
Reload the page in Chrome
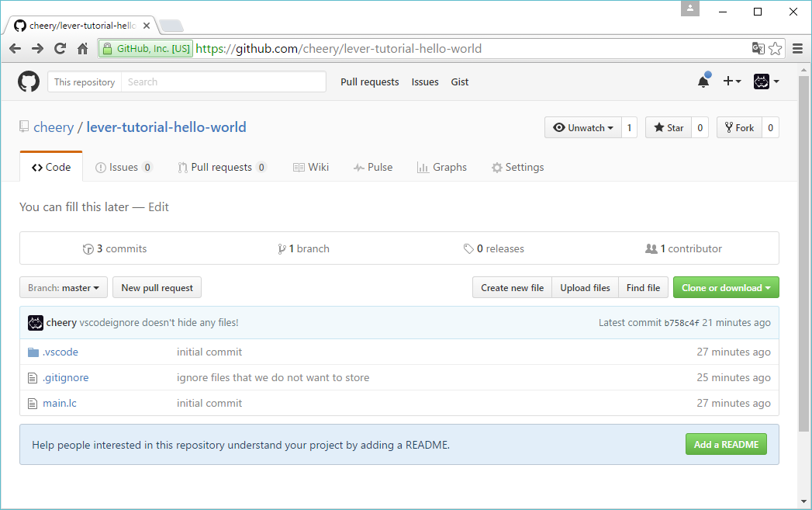tap(60, 49)
